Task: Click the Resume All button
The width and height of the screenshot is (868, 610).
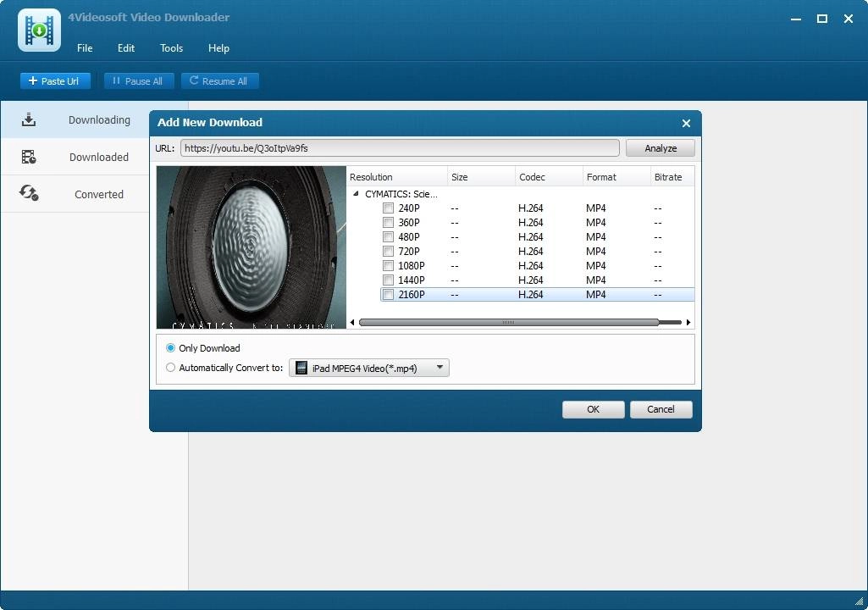Action: click(220, 80)
